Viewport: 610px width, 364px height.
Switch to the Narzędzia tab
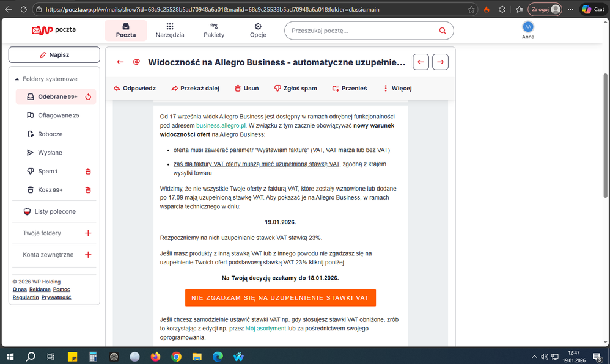point(170,31)
